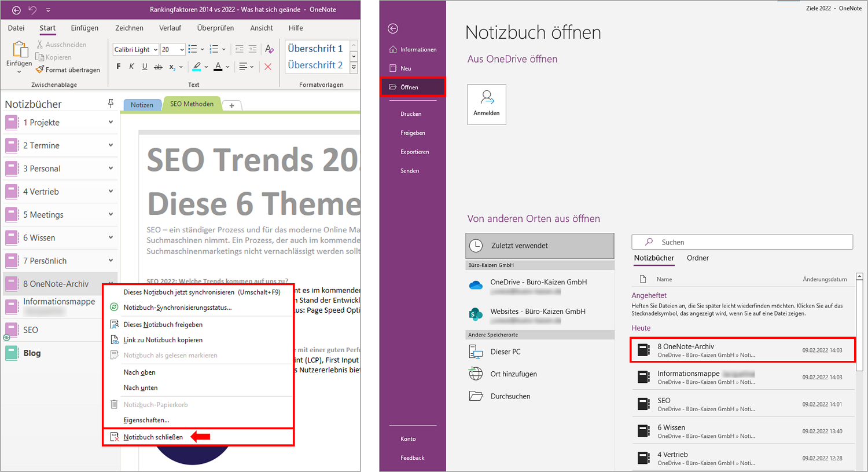This screenshot has height=472, width=868.
Task: Open bullet list style dropdown arrow
Action: (x=203, y=49)
